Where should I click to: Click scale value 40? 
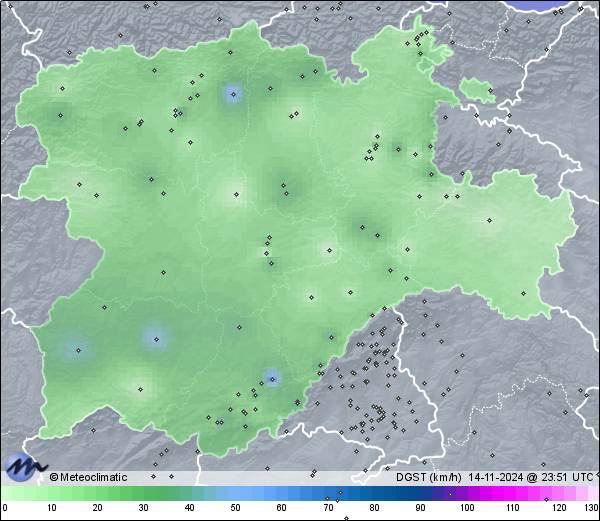click(189, 508)
